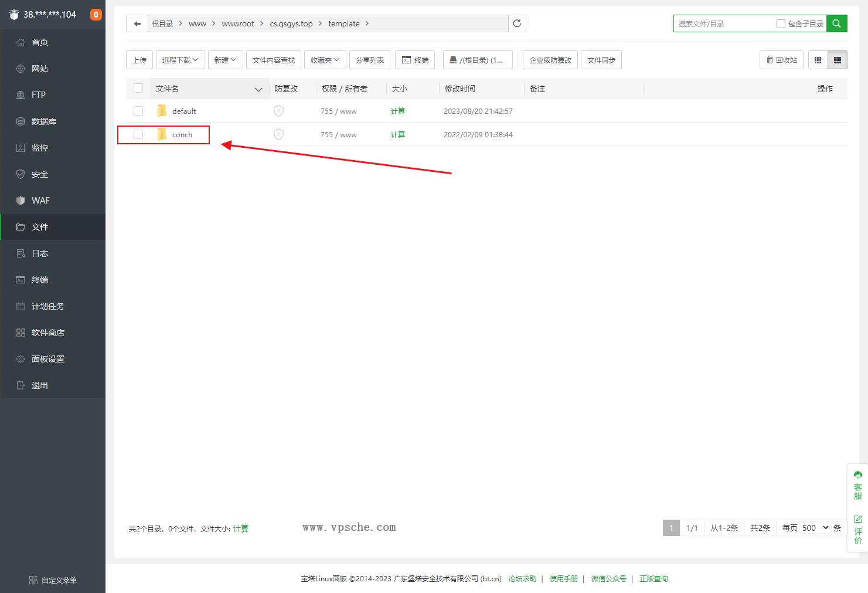Click tamper-proof shield icon for default folder

pyautogui.click(x=279, y=111)
